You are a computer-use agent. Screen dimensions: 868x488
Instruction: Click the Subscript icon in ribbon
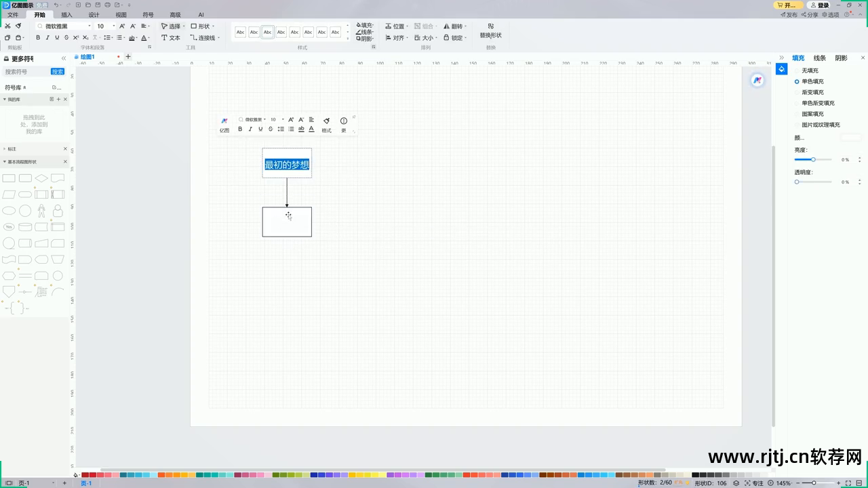[85, 38]
